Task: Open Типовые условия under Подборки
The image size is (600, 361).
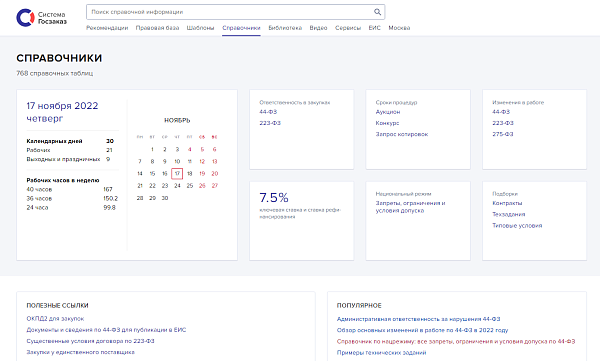Action: (x=517, y=225)
